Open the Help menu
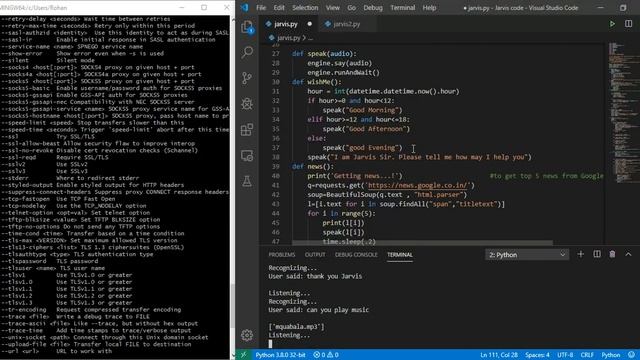This screenshot has height=360, width=640. [x=429, y=8]
